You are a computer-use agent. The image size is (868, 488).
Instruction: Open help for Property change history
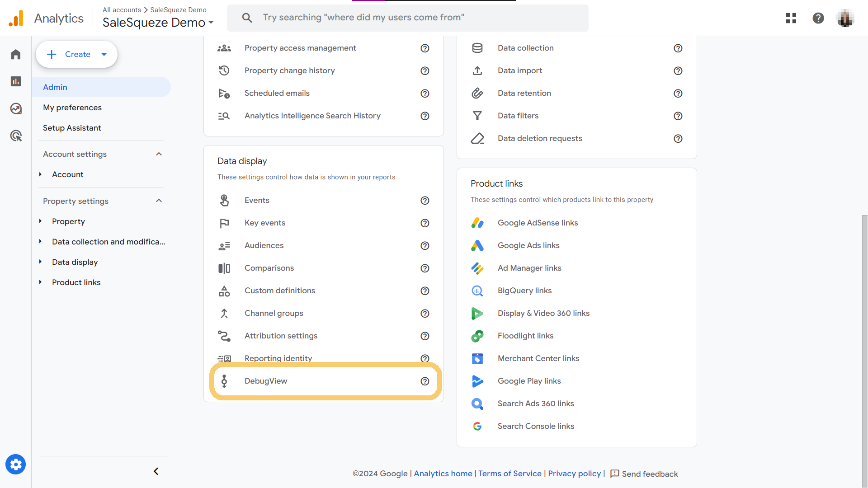pos(425,70)
